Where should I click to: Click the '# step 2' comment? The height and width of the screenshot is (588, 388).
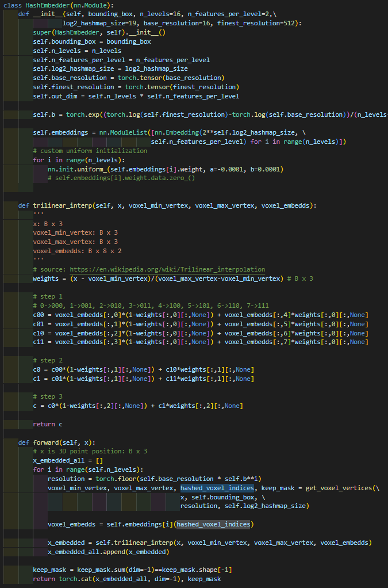coord(48,360)
